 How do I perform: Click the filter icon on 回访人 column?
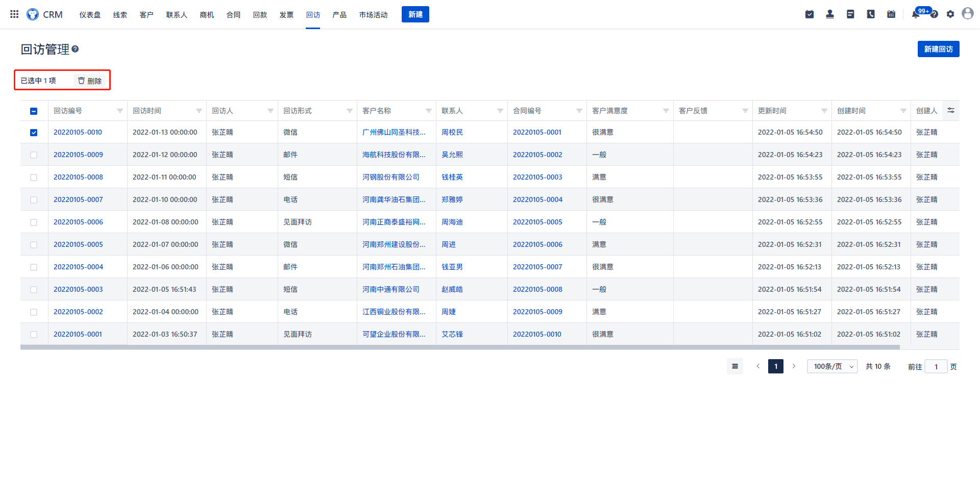click(x=271, y=111)
